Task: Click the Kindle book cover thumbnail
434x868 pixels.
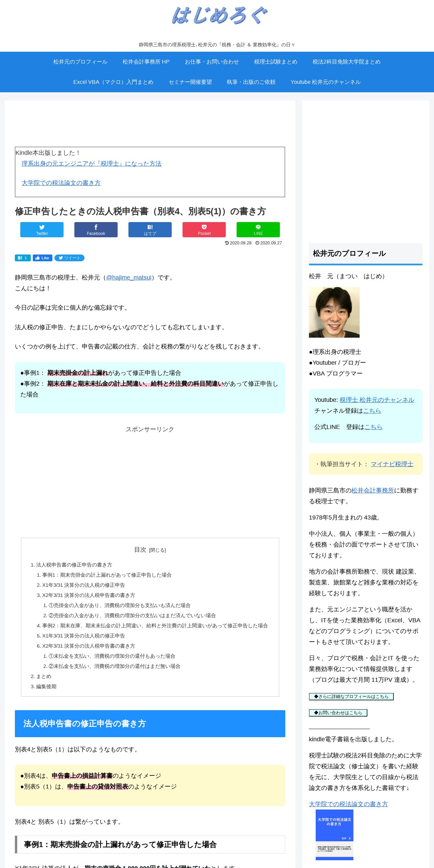Action: pyautogui.click(x=334, y=835)
